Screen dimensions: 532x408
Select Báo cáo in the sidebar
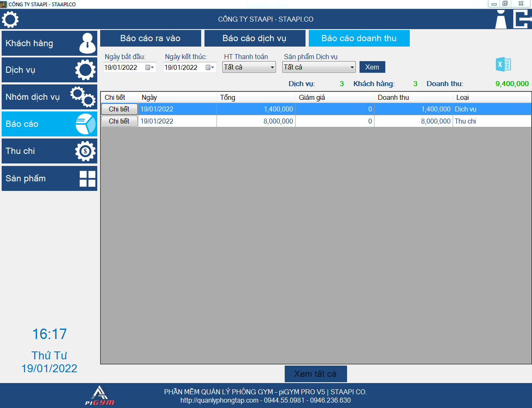[x=49, y=124]
